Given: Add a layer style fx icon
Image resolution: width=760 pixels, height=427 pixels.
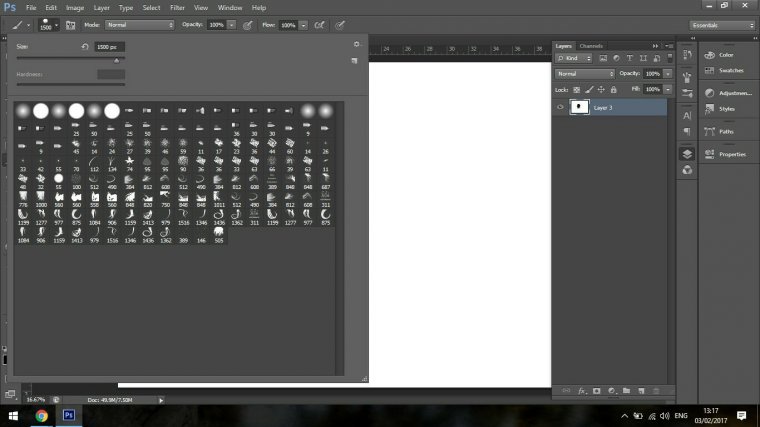Looking at the screenshot, I should [582, 391].
